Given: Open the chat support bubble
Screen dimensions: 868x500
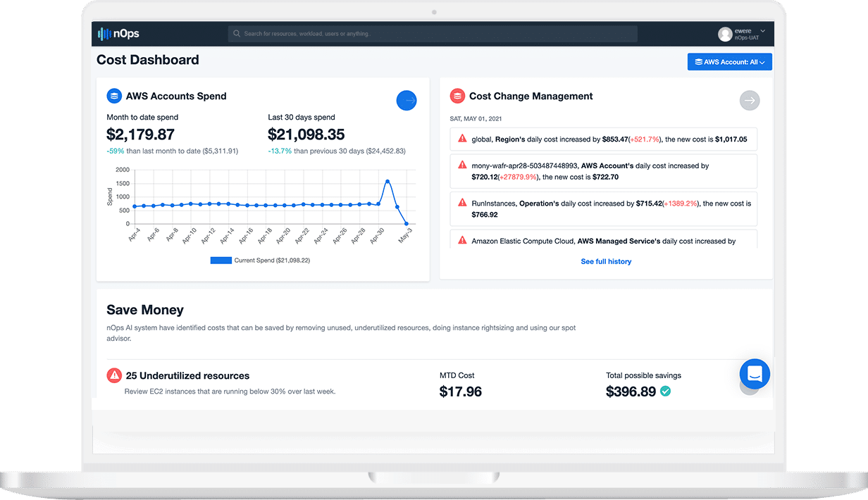Looking at the screenshot, I should [755, 374].
